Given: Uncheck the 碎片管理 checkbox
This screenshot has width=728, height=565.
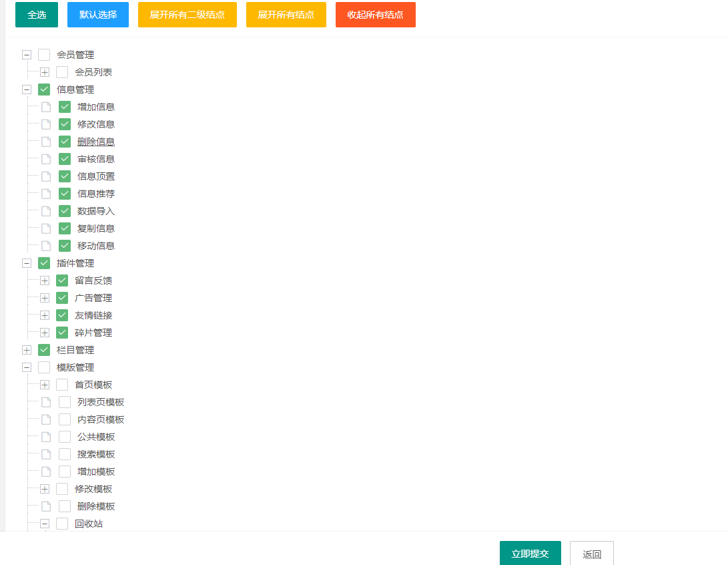Looking at the screenshot, I should point(62,333).
